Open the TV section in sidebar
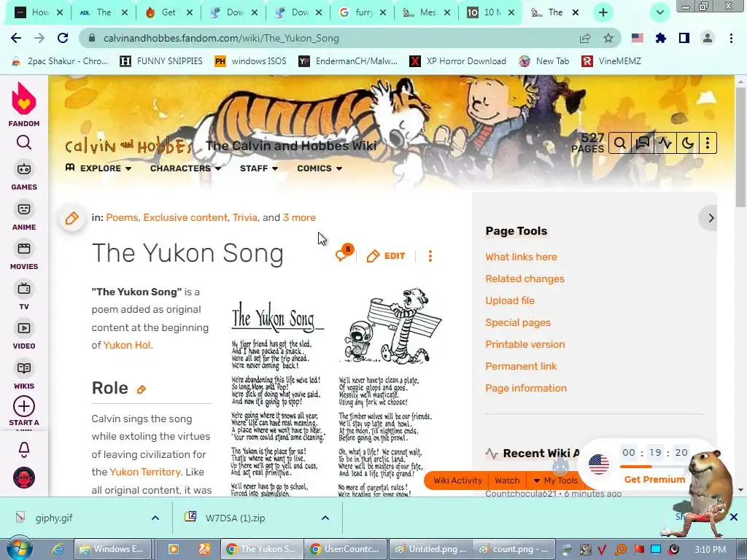This screenshot has height=560, width=747. (24, 295)
